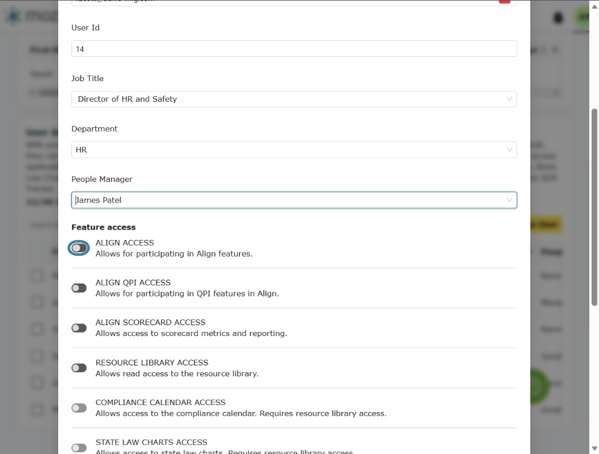
Task: Click the page's vertical scrollbar thumb
Action: [594, 207]
